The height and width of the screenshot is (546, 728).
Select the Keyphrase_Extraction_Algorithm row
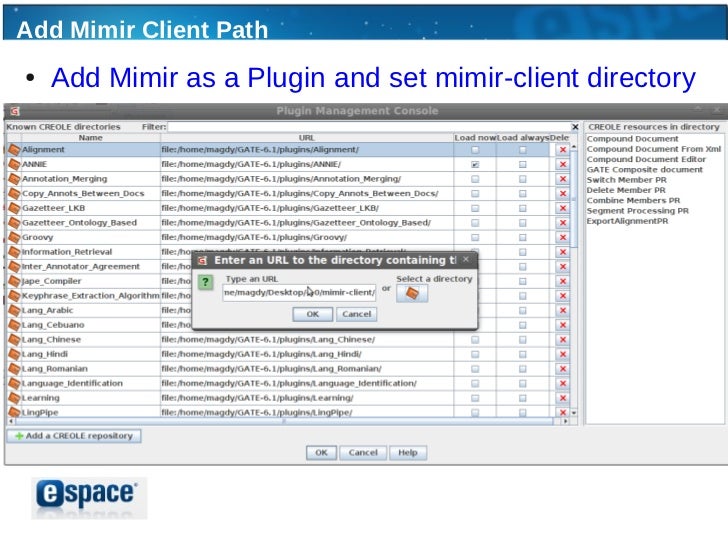(x=288, y=296)
